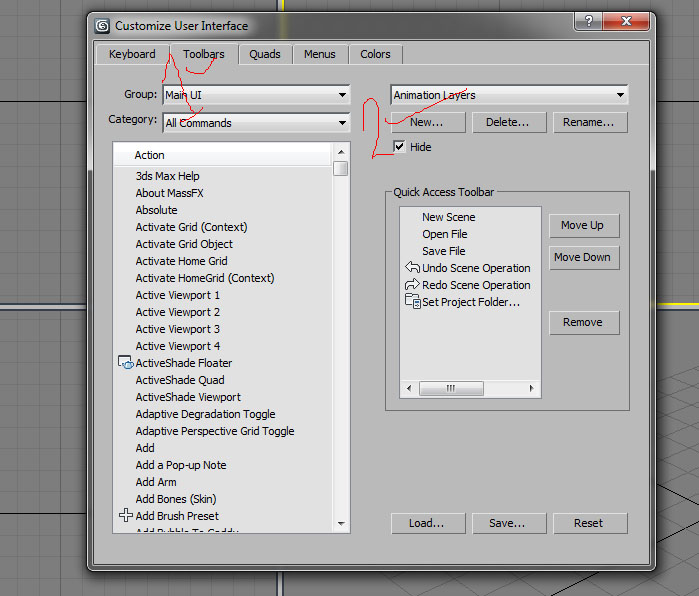Select the Colors tab
699x596 pixels.
click(375, 54)
